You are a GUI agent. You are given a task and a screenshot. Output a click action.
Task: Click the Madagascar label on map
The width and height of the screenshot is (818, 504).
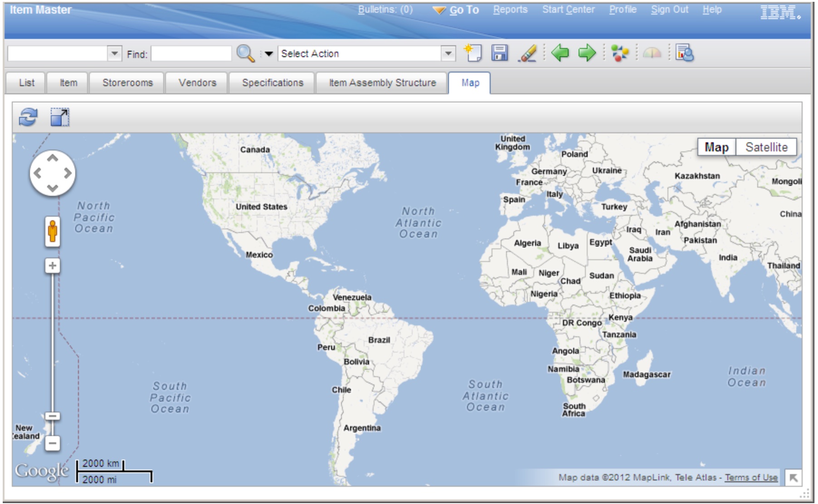[647, 374]
